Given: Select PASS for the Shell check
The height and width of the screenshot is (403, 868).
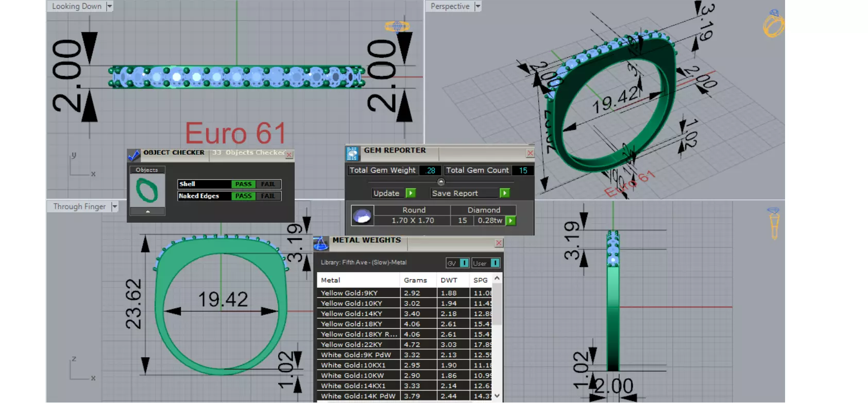Looking at the screenshot, I should [x=243, y=184].
